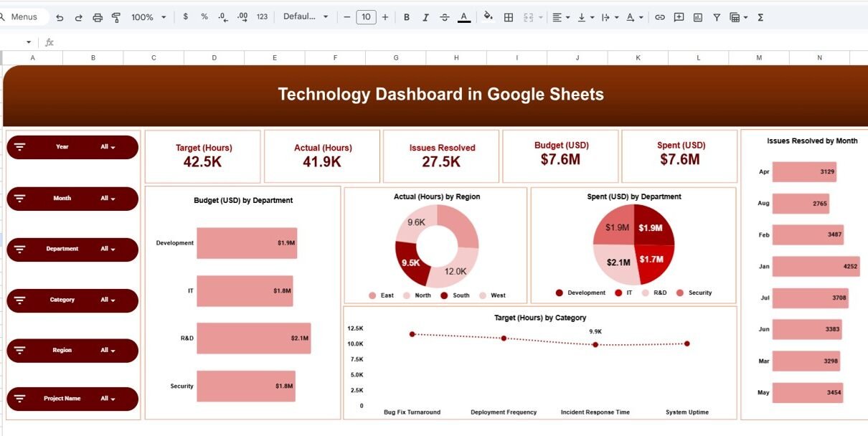
Task: Click the Insert link icon
Action: click(x=660, y=17)
